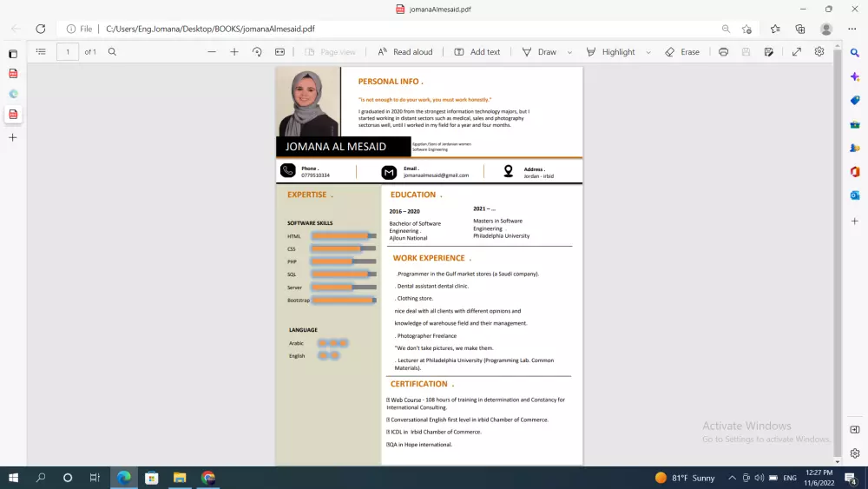The width and height of the screenshot is (868, 489).
Task: Customize sidebar with plus button
Action: pyautogui.click(x=855, y=221)
